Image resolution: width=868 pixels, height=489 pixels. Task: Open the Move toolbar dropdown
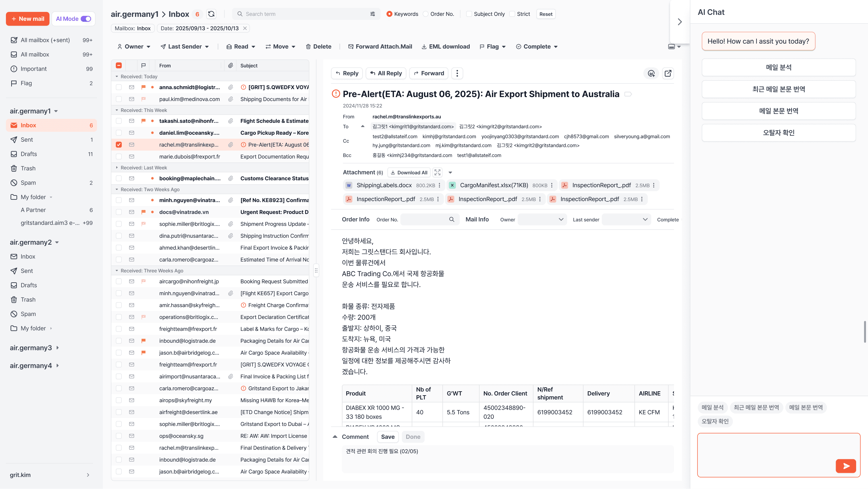click(280, 47)
